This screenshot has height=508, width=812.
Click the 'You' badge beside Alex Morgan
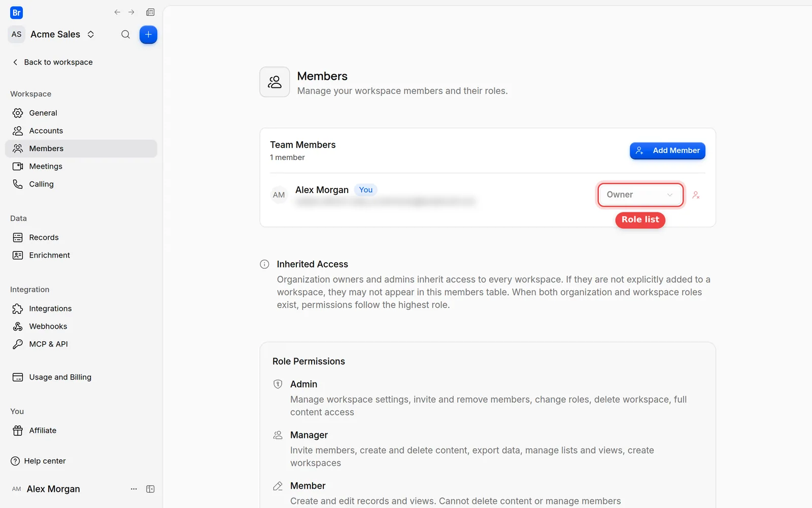pos(365,190)
